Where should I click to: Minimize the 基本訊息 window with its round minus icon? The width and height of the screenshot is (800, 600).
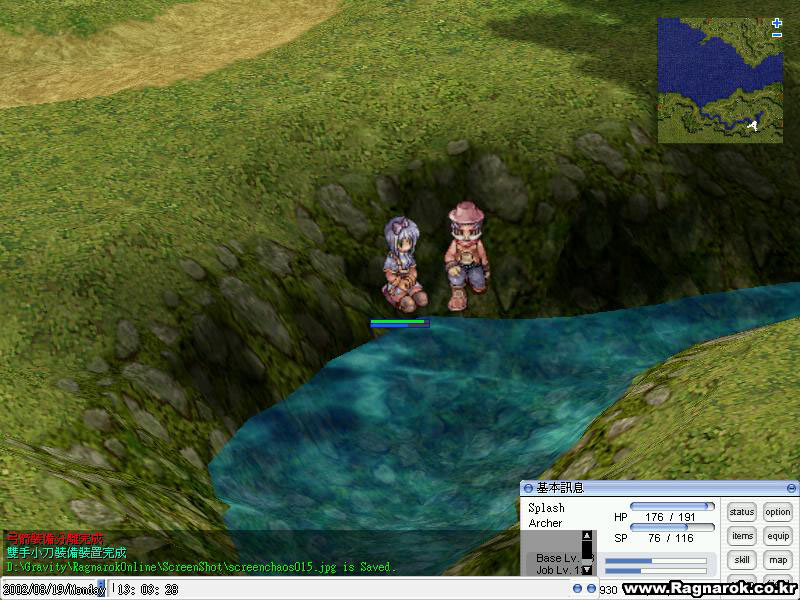791,488
